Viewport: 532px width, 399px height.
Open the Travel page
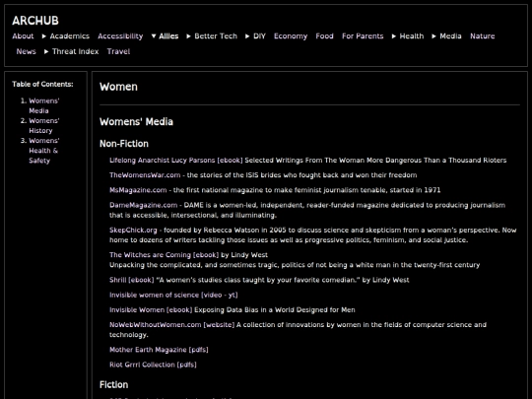(x=118, y=51)
